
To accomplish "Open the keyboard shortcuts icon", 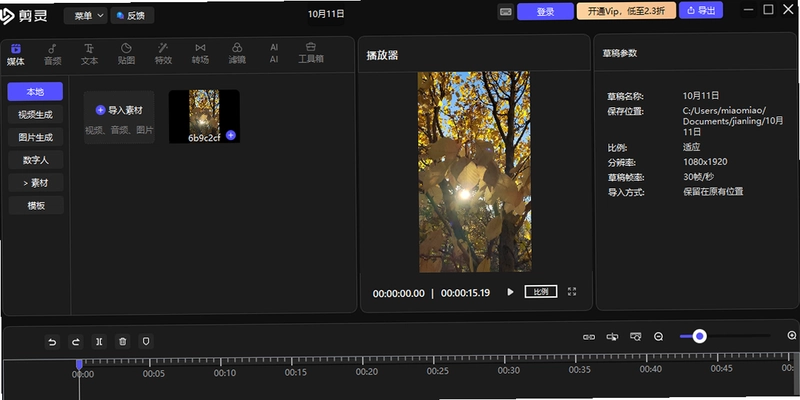I will pyautogui.click(x=506, y=12).
